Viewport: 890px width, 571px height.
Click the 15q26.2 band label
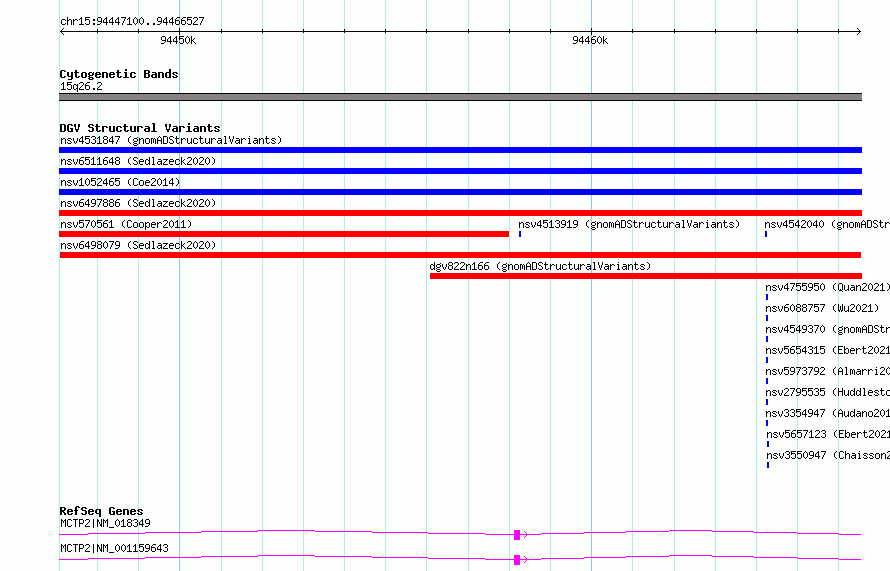81,86
